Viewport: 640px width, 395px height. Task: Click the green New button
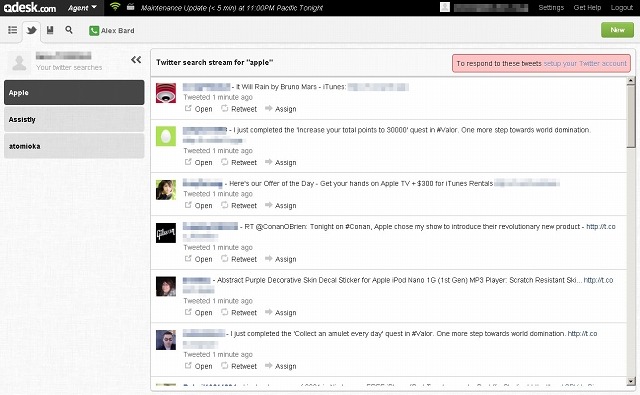pyautogui.click(x=617, y=30)
